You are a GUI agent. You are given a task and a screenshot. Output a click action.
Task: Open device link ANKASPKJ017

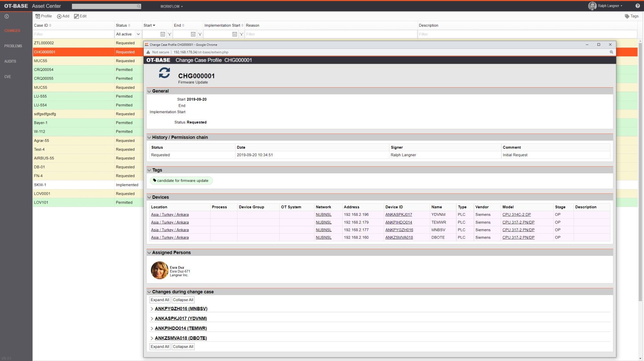[x=398, y=215]
